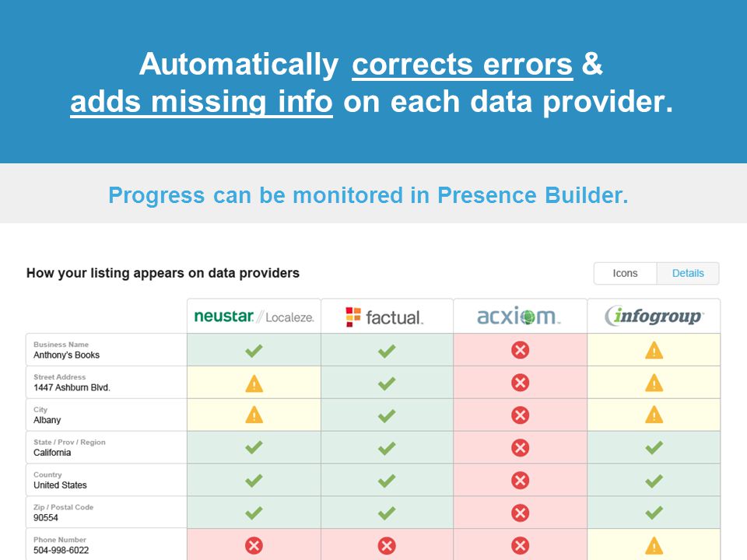747x560 pixels.
Task: Click Acxiom's red error icon for Business Name
Action: (x=521, y=350)
